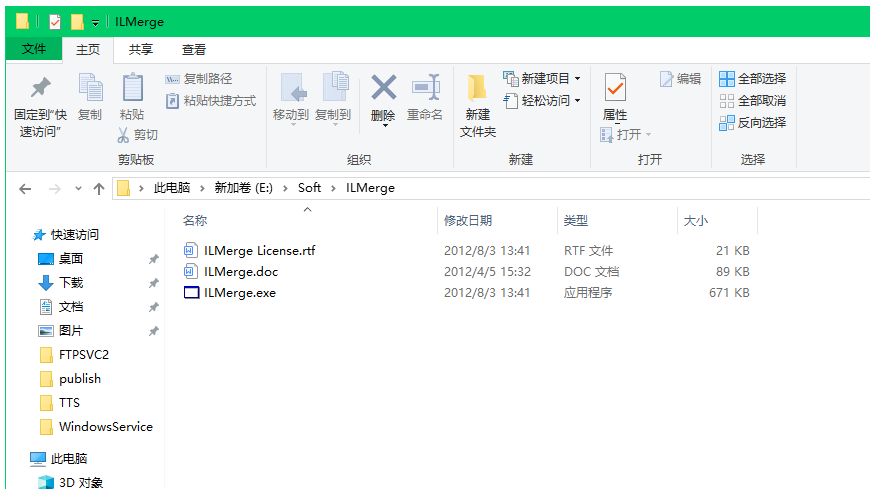This screenshot has height=489, width=870.
Task: Click the title bar properties checkmark icon
Action: (54, 22)
